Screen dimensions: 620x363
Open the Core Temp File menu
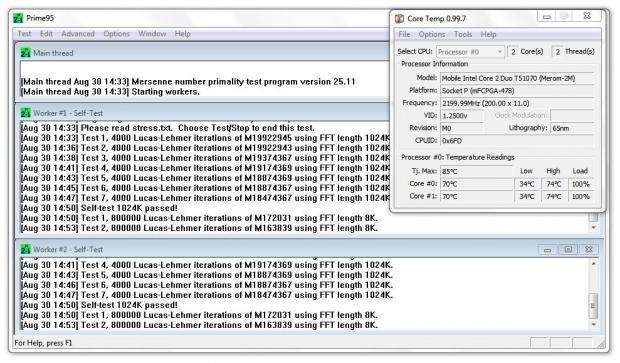[x=404, y=34]
